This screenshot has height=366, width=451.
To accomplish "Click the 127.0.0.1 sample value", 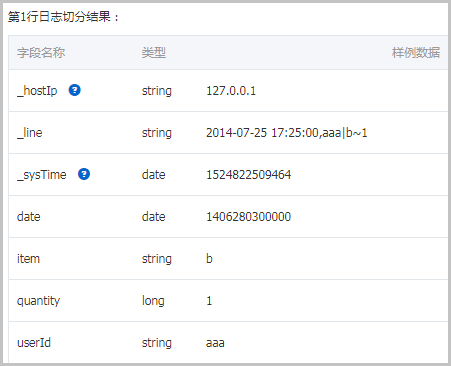I will [231, 91].
